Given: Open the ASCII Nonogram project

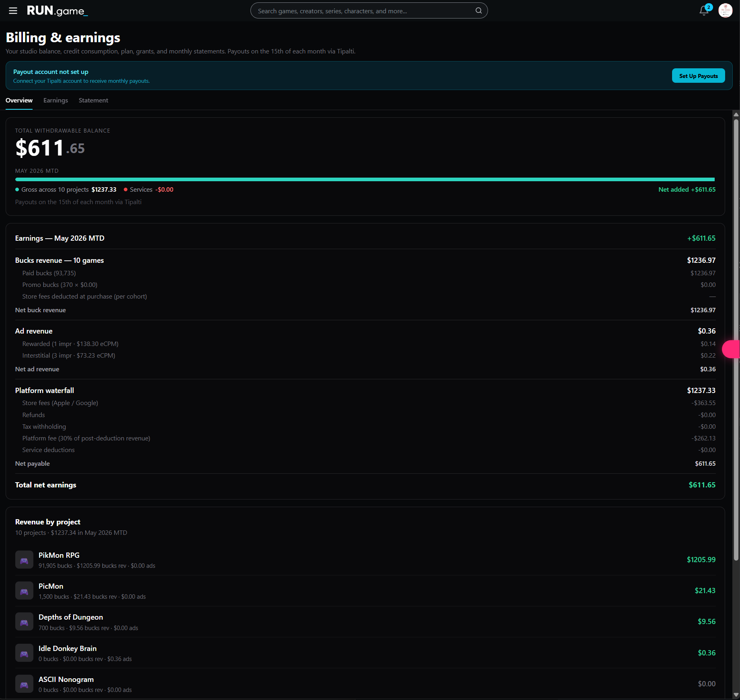Looking at the screenshot, I should 365,684.
